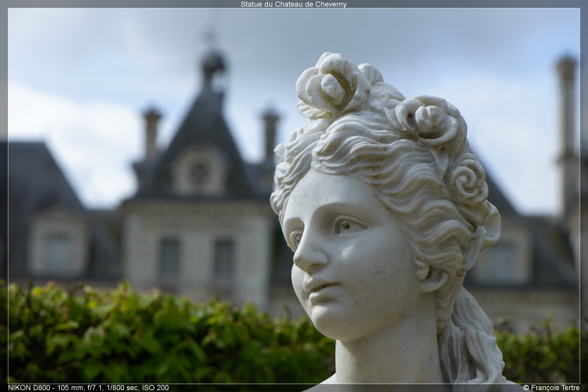Click the statue photo
This screenshot has height=392, width=588.
pos(294,196)
